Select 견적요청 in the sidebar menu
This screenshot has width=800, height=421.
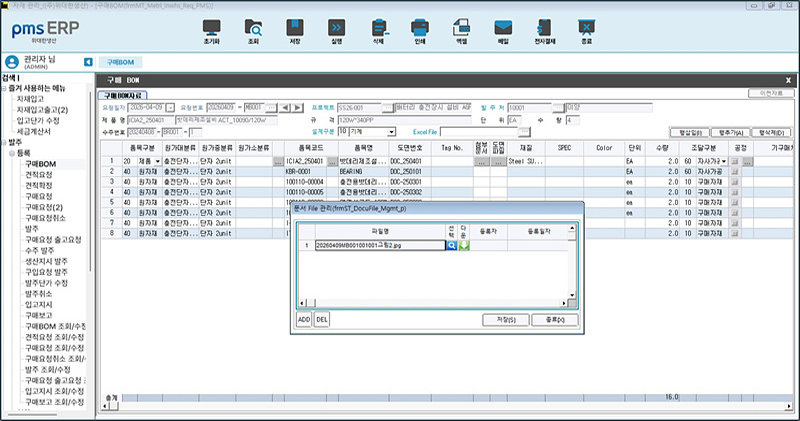(x=39, y=173)
